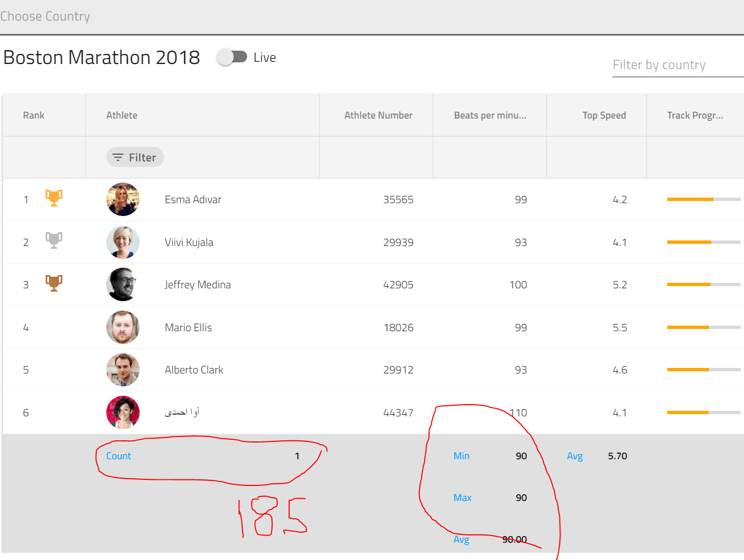744x560 pixels.
Task: Click Jeffrey Medina's track progress bar
Action: 704,284
